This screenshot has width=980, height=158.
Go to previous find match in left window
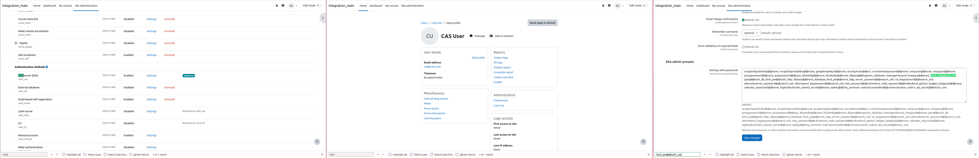[x=52, y=155]
